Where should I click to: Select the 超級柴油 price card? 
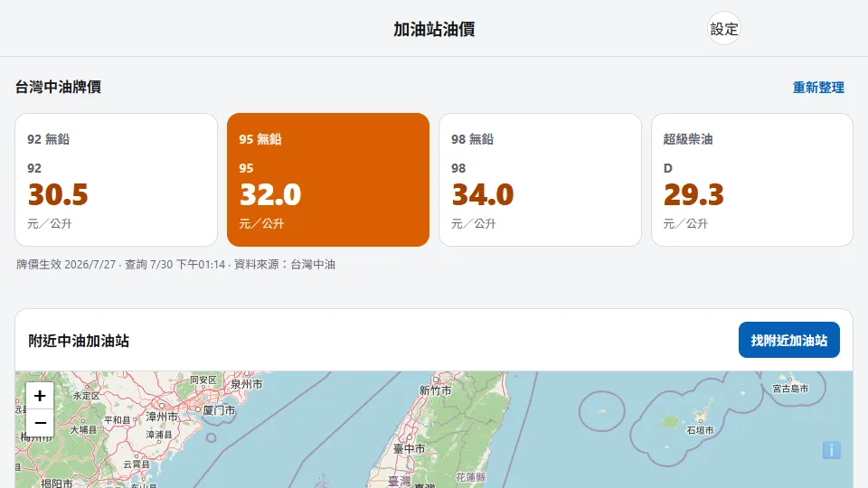[x=752, y=180]
